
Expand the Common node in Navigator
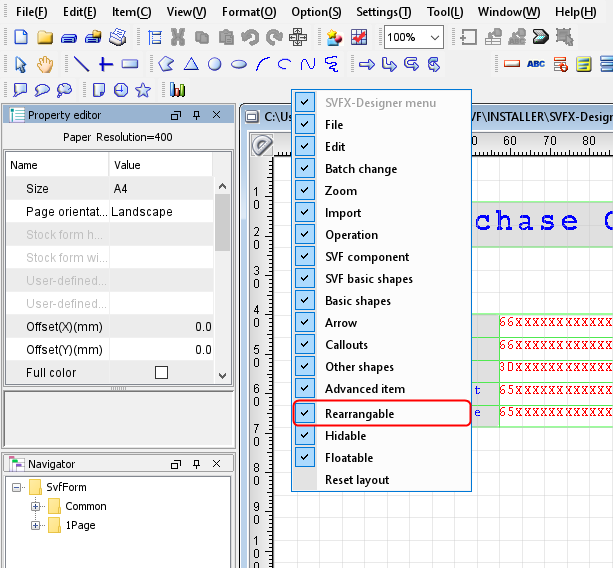click(x=35, y=506)
